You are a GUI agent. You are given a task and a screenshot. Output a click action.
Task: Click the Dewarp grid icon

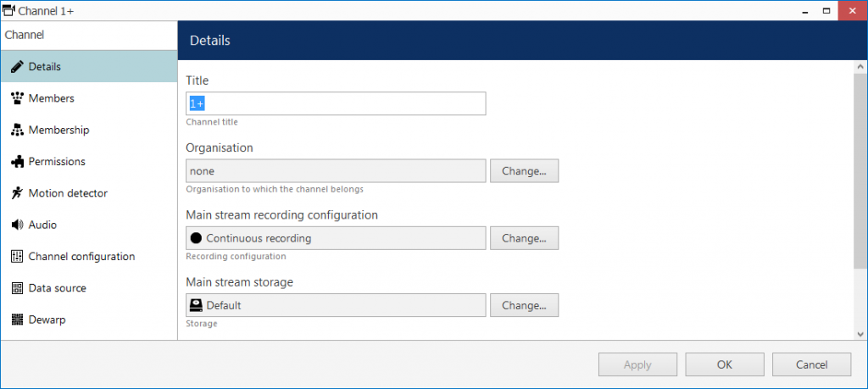(17, 320)
